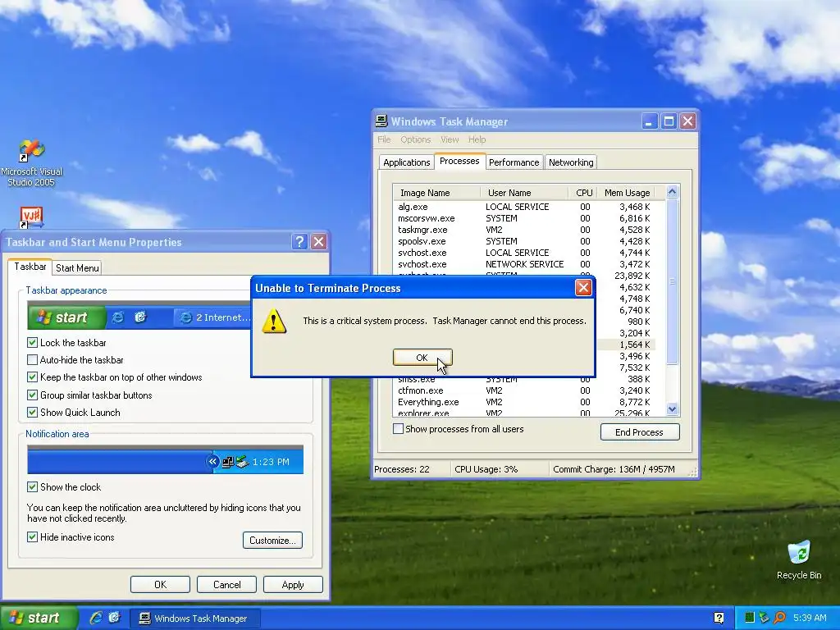
Task: Click OK in the Unable to Terminate dialog
Action: click(x=422, y=358)
